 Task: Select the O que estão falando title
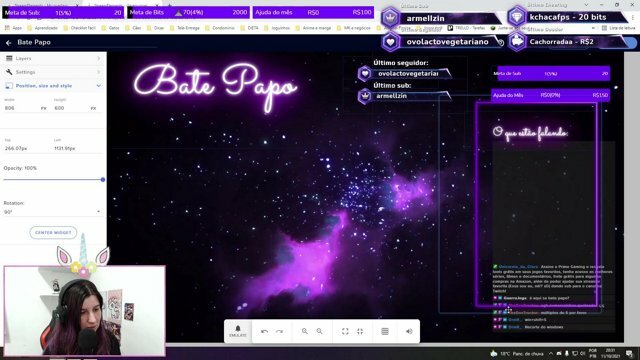pyautogui.click(x=530, y=133)
